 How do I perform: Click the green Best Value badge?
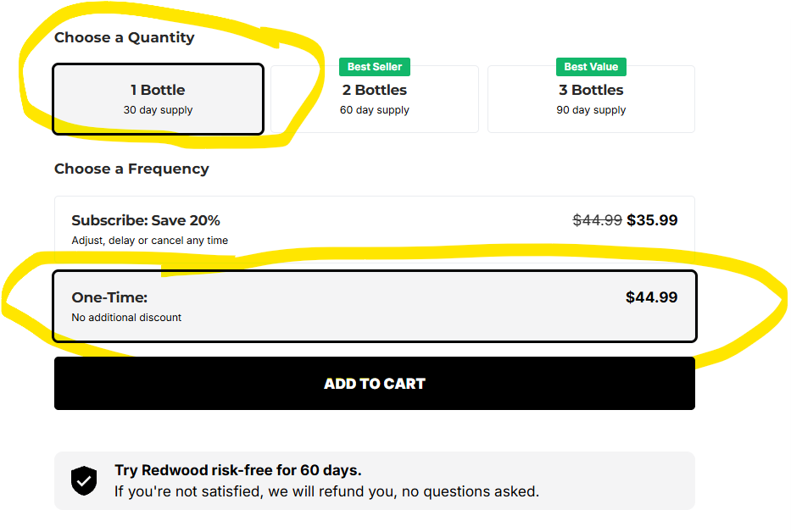tap(591, 67)
